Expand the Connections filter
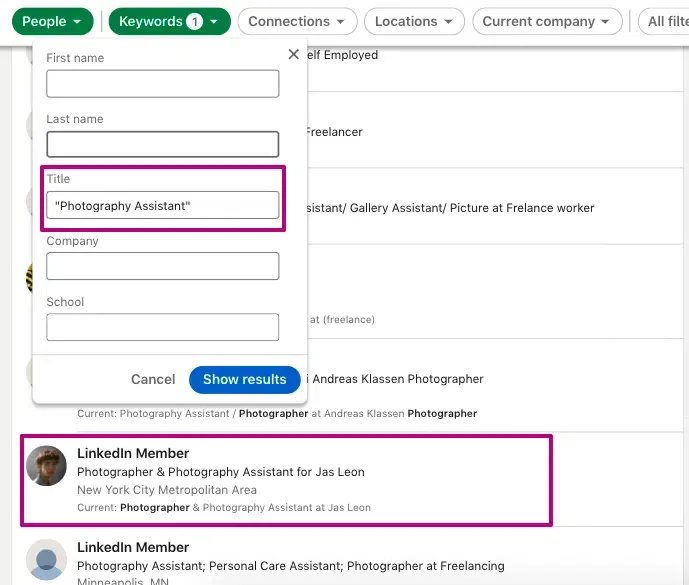This screenshot has height=585, width=689. coord(297,22)
